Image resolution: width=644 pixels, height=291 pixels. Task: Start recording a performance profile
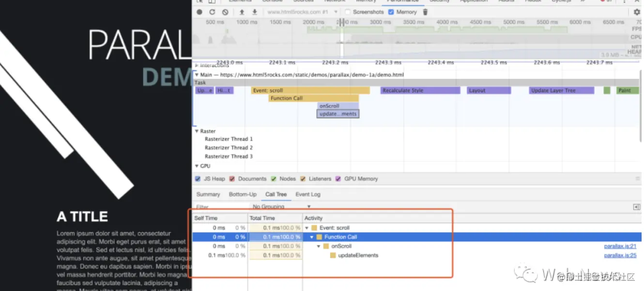click(x=199, y=12)
